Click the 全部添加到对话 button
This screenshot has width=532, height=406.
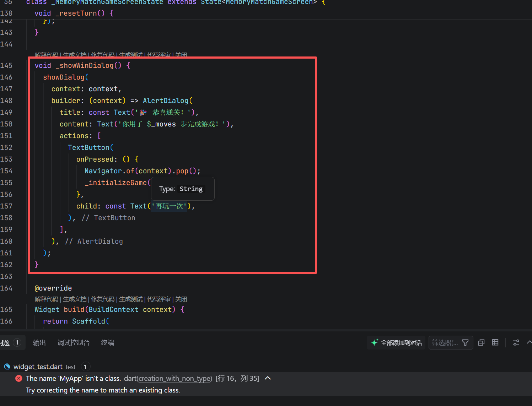click(x=396, y=342)
